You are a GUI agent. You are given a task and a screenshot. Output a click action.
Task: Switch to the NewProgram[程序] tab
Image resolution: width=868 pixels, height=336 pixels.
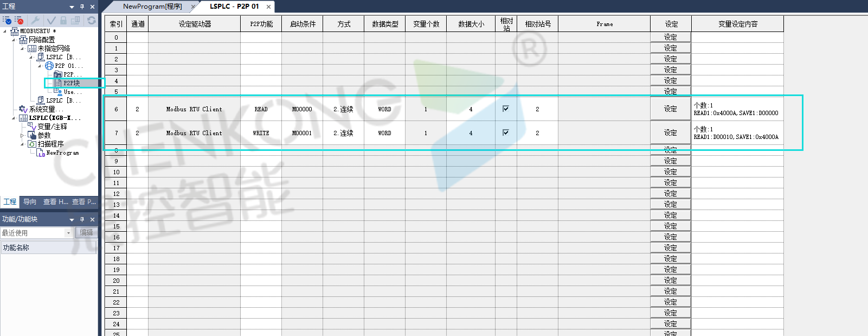click(152, 7)
